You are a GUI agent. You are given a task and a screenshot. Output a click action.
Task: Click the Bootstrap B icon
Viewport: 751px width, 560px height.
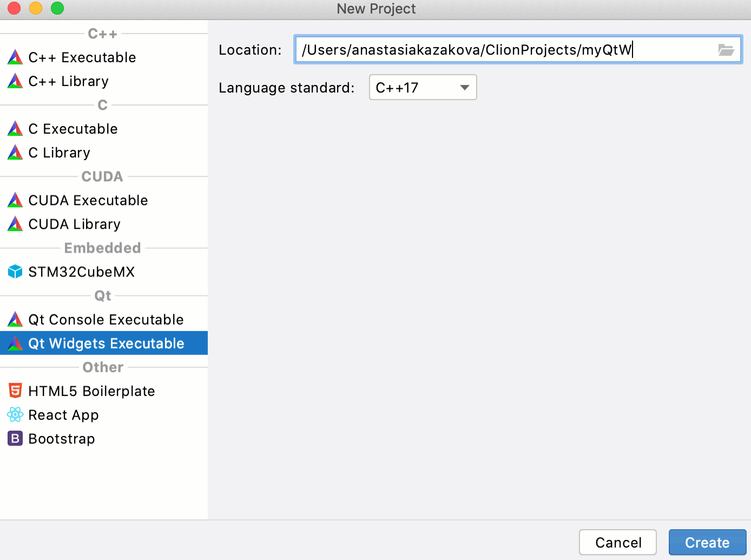coord(15,438)
